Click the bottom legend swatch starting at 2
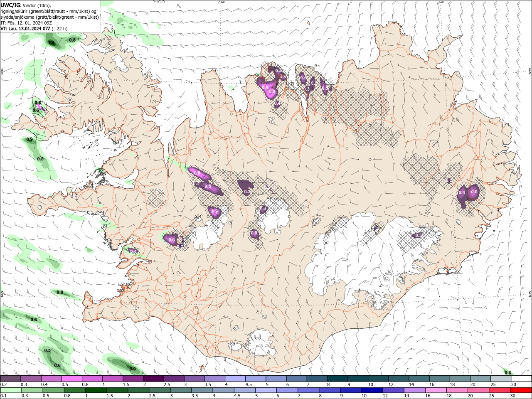This screenshot has height=399, width=532. (138, 390)
